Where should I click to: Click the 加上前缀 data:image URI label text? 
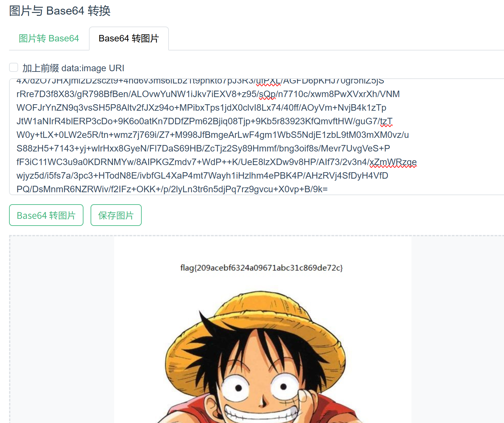[x=73, y=68]
